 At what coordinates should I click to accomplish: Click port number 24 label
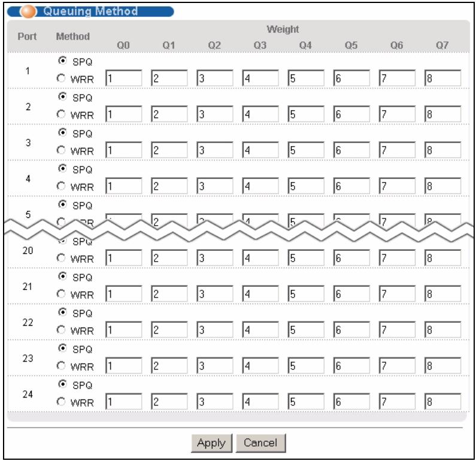pyautogui.click(x=28, y=394)
